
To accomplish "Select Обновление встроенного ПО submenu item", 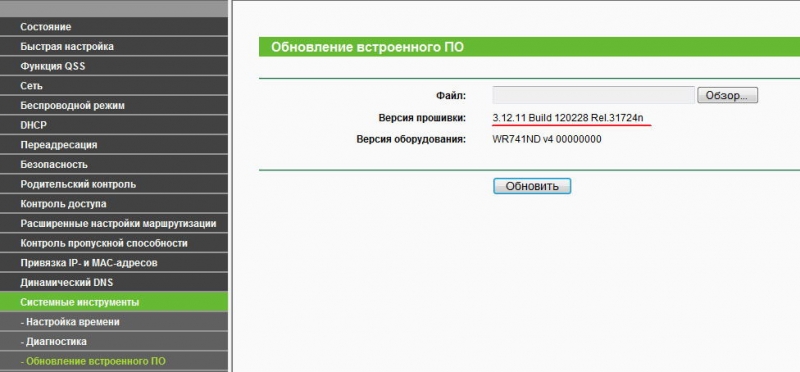I will [114, 361].
